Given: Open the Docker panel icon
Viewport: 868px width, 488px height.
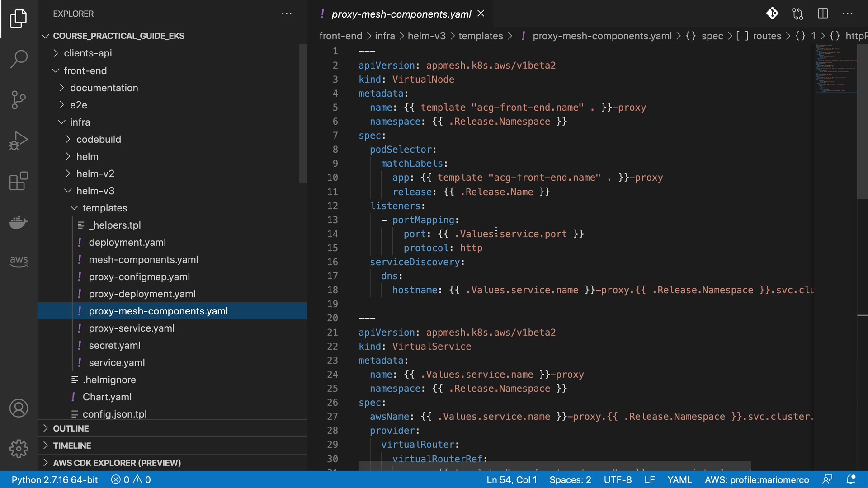Looking at the screenshot, I should coord(19,222).
